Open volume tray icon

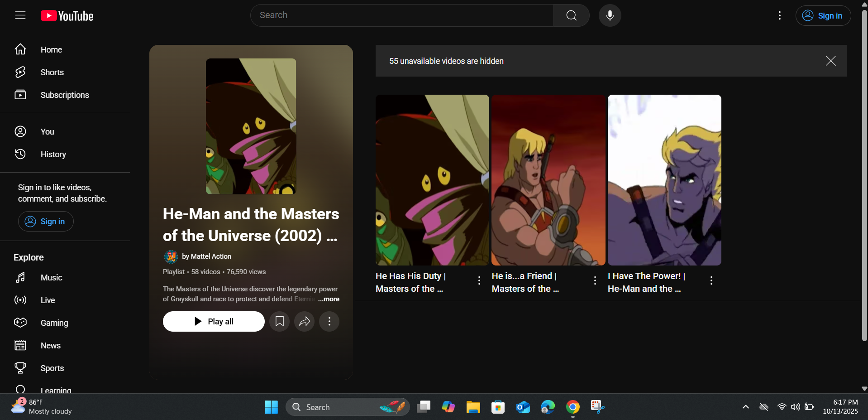tap(795, 407)
